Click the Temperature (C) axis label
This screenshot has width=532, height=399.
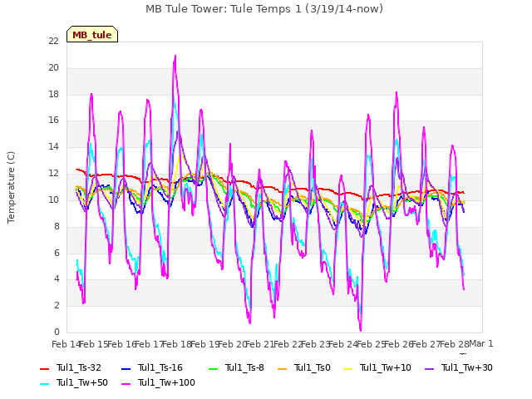click(x=11, y=187)
